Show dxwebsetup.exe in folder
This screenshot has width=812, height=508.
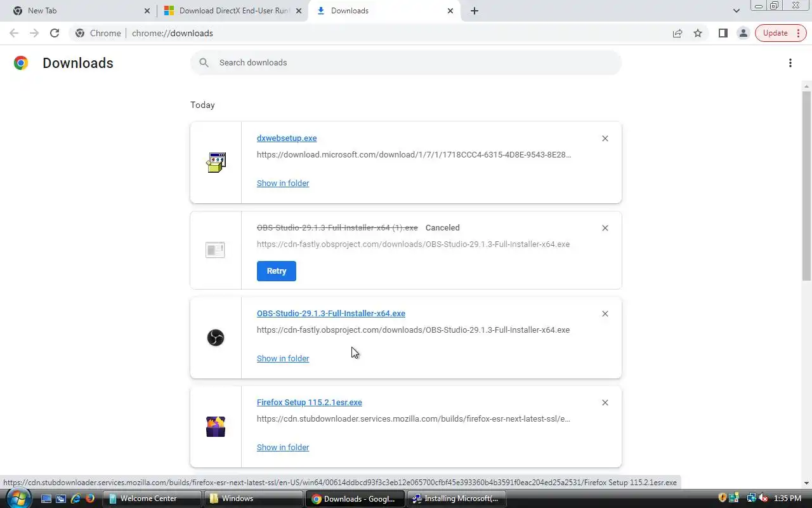[283, 184]
